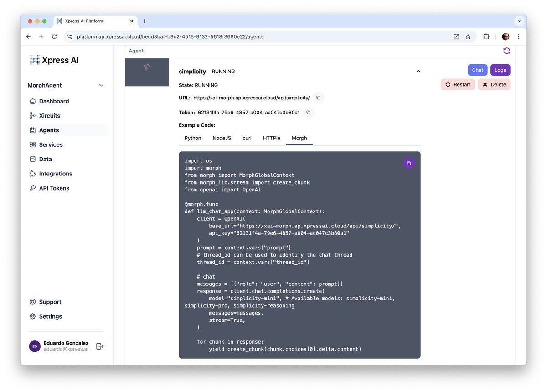
Task: Open the Chrome three-dot menu
Action: pos(519,36)
